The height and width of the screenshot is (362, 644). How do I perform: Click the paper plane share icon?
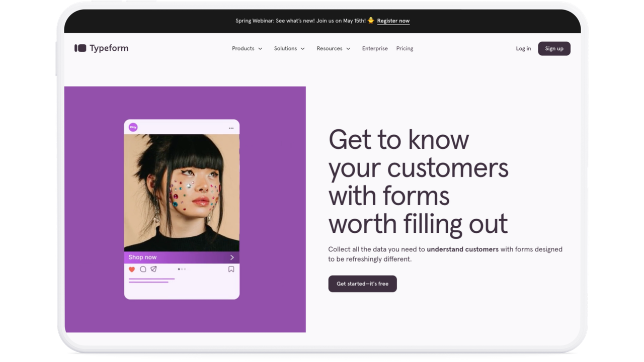point(153,269)
